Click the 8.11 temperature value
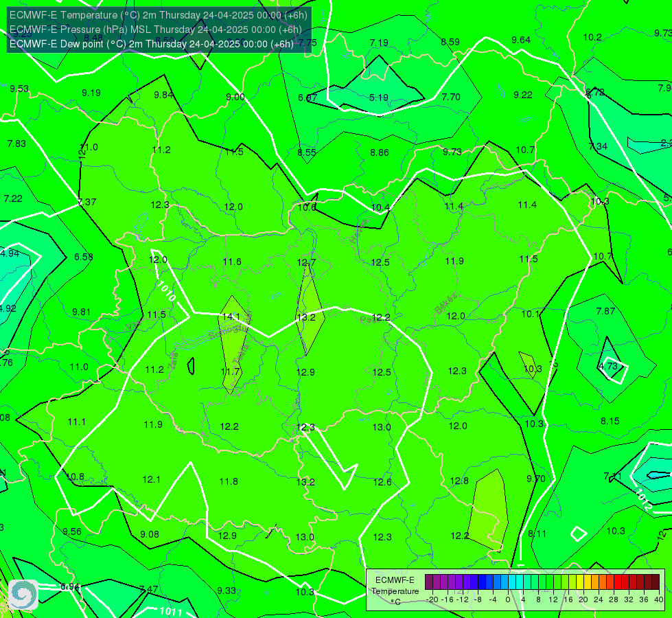The width and height of the screenshot is (672, 618). (537, 534)
